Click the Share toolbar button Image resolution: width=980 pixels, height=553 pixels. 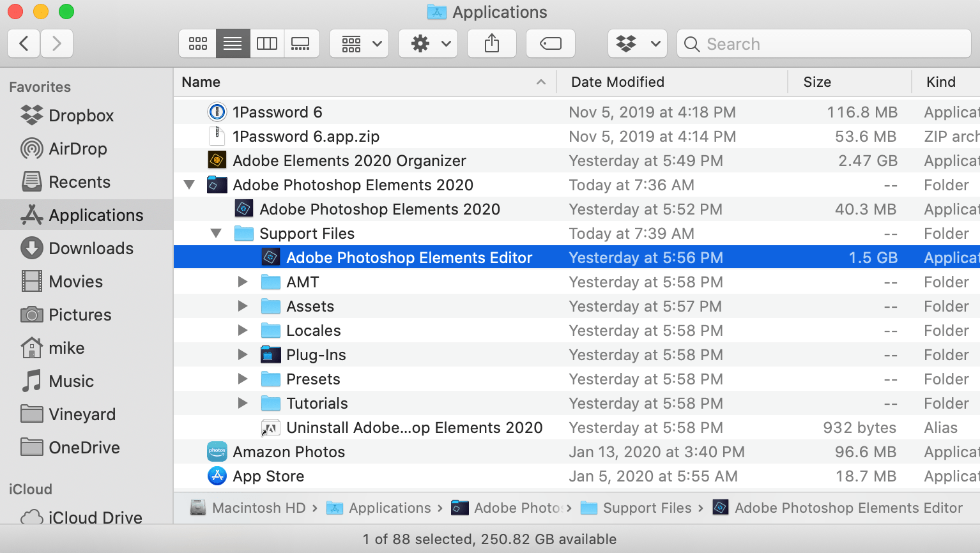(x=492, y=43)
